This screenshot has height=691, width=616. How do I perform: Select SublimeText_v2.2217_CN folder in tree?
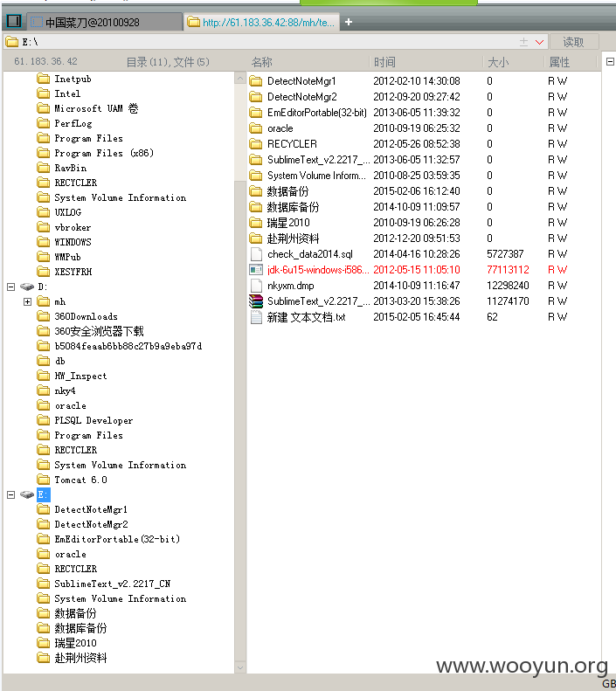(x=113, y=584)
